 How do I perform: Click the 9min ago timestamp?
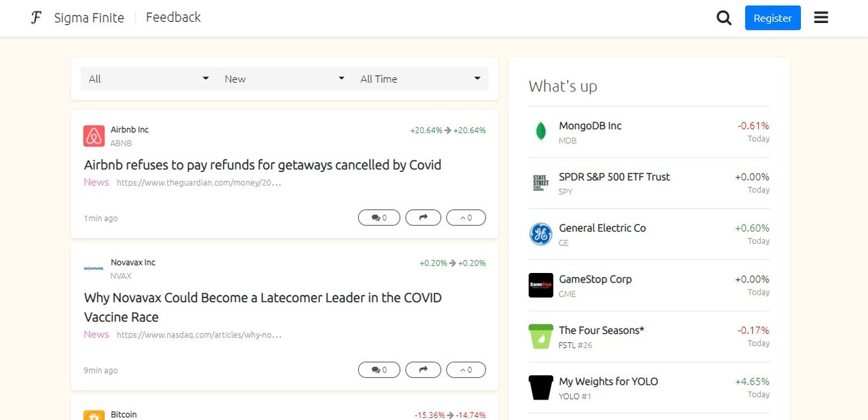(x=100, y=371)
